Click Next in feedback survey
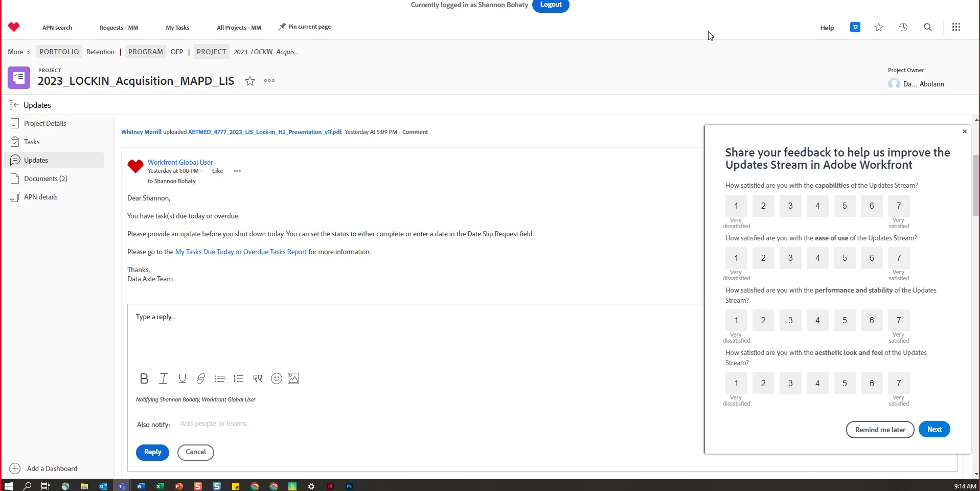Screen dimensions: 980x491 [x=935, y=430]
